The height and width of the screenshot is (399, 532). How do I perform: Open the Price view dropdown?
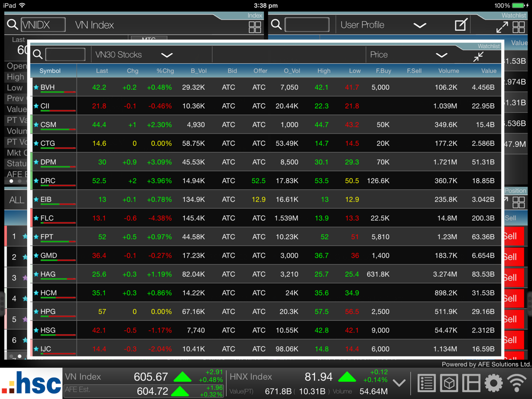click(x=442, y=55)
